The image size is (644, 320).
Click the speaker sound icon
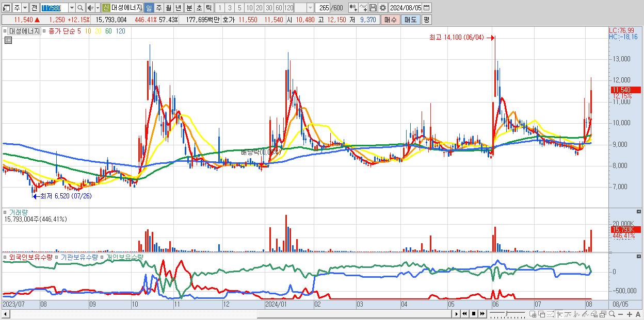pyautogui.click(x=90, y=8)
